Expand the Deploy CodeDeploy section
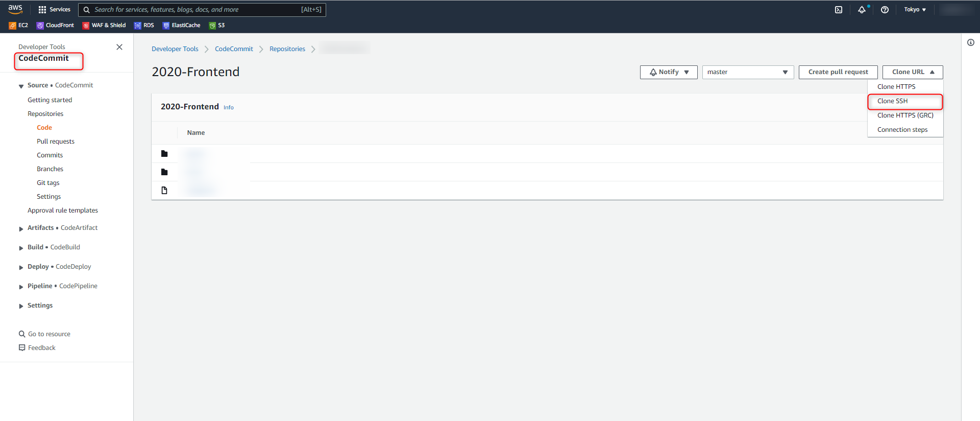Screen dimensions: 980x421 point(21,267)
